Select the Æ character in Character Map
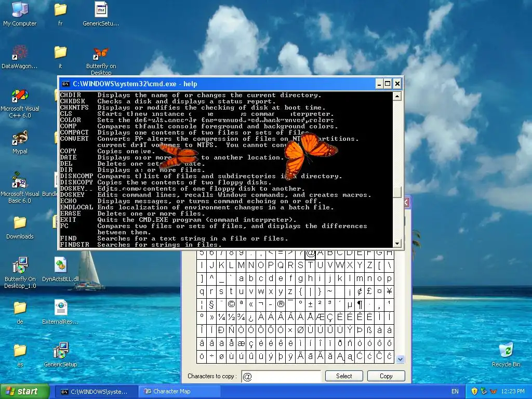Image resolution: width=532 pixels, height=399 pixels. click(x=320, y=317)
